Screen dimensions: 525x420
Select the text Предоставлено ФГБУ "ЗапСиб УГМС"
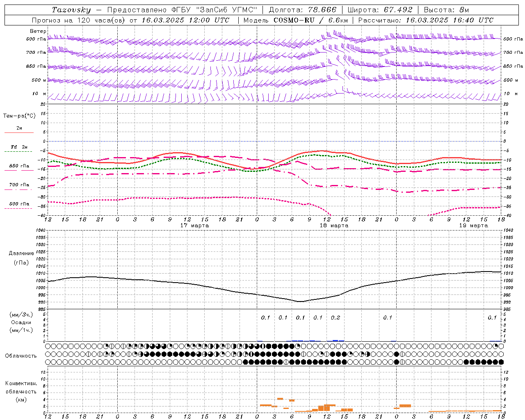tap(182, 10)
